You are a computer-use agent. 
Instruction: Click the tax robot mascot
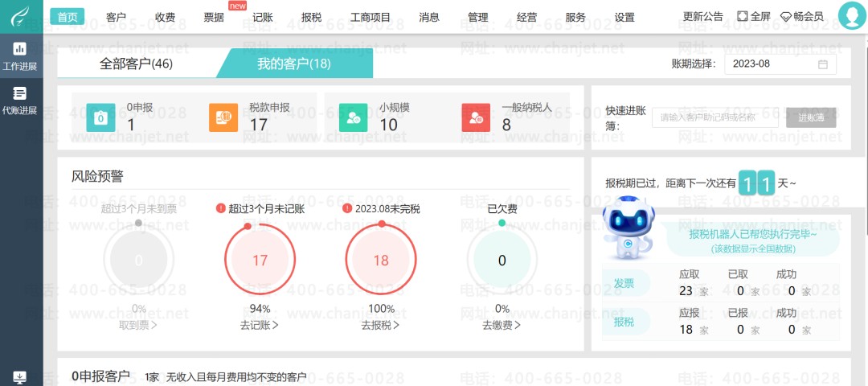628,227
